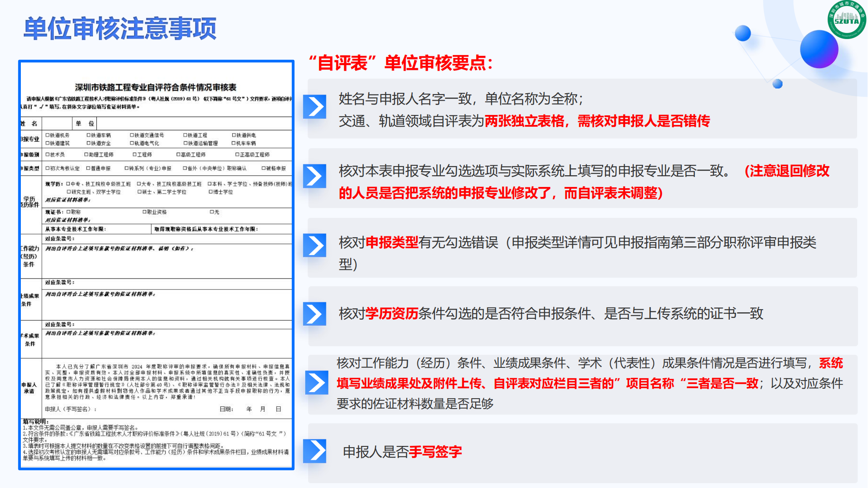Click the arrow icon beside 核对本表申报专业勾选选项
The height and width of the screenshot is (488, 868).
point(315,176)
